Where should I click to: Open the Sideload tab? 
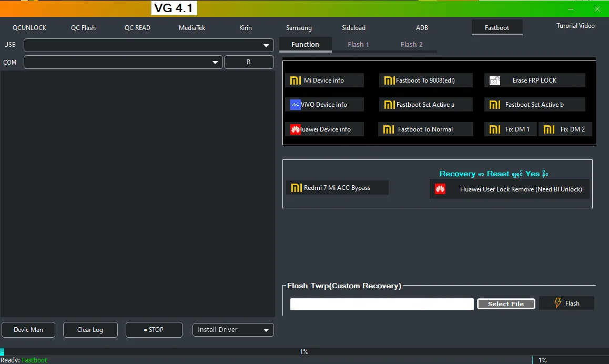[353, 27]
